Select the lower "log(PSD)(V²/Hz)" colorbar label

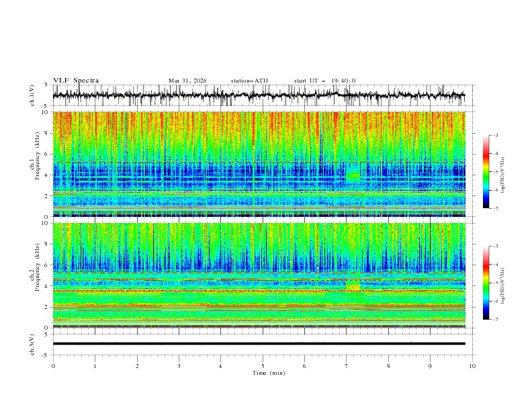pos(503,285)
